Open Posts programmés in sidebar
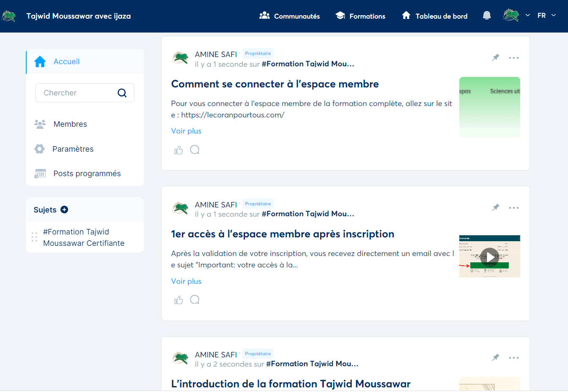The image size is (568, 392). pos(87,174)
